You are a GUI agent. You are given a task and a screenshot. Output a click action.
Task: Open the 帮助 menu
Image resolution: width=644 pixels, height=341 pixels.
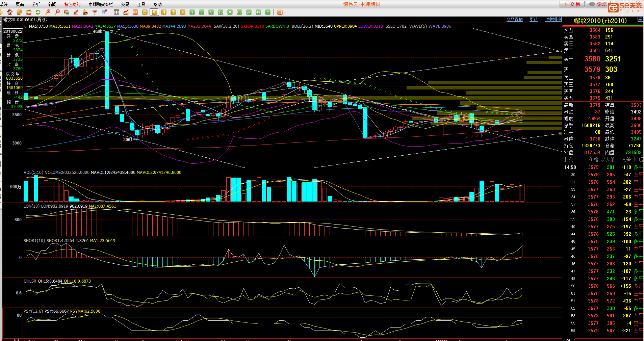tap(157, 4)
